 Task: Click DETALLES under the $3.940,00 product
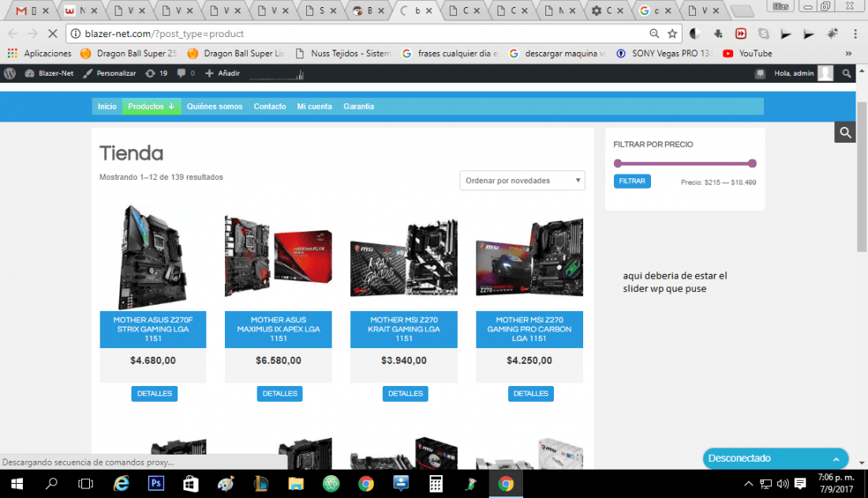[406, 394]
